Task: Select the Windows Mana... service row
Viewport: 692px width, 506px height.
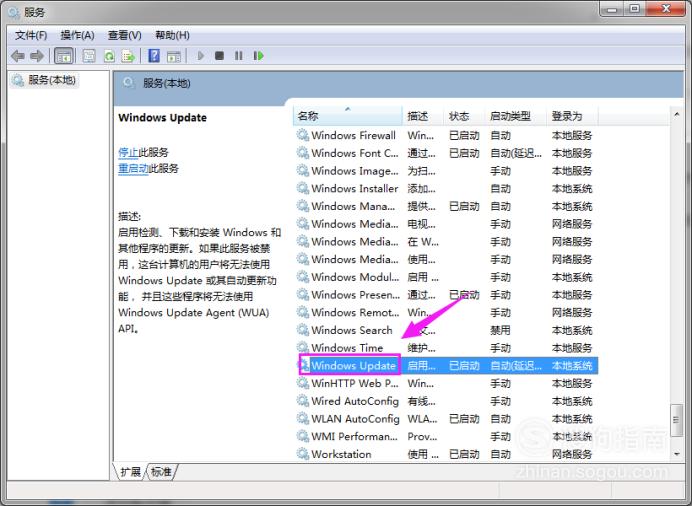Action: click(x=447, y=206)
